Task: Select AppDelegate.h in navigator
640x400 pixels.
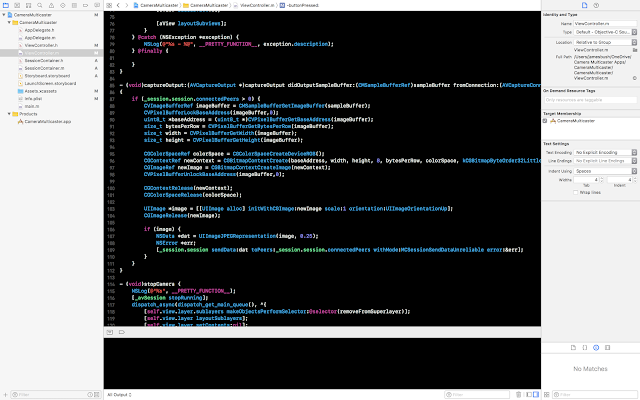Action: click(x=39, y=30)
